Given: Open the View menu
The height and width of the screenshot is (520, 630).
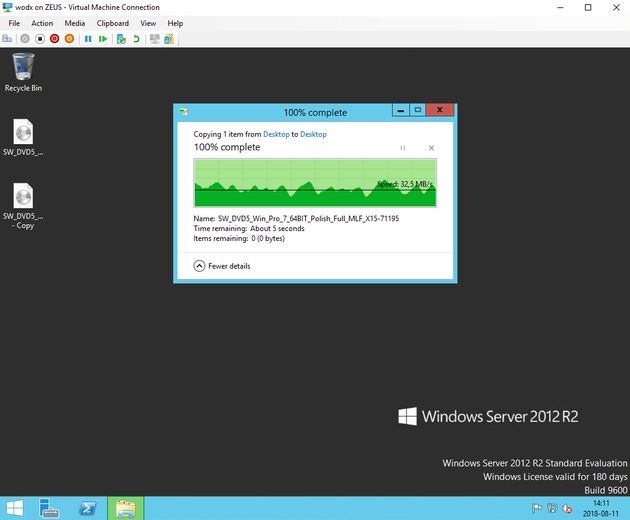Looking at the screenshot, I should [148, 23].
